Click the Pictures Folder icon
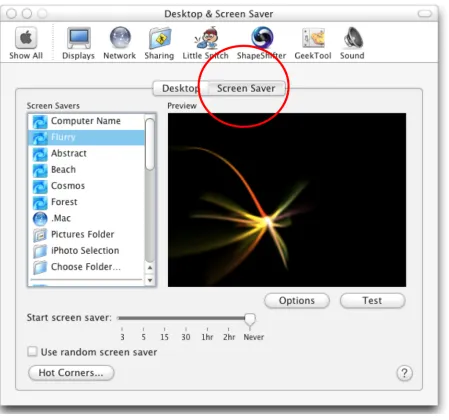The width and height of the screenshot is (449, 420). (40, 235)
